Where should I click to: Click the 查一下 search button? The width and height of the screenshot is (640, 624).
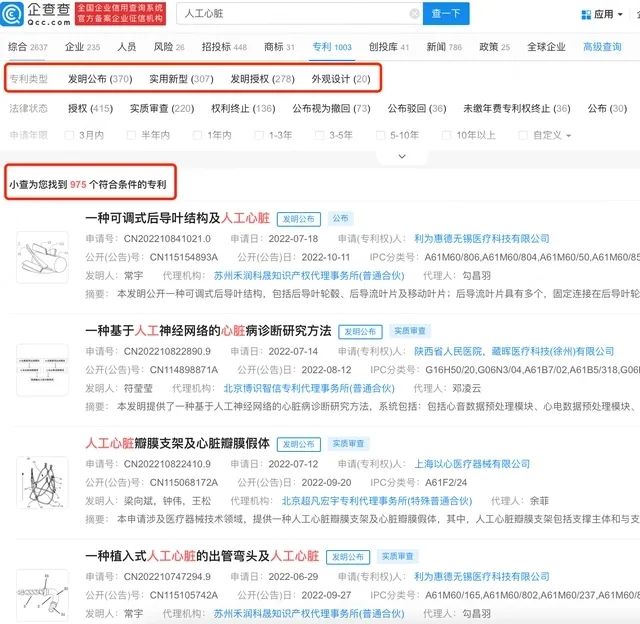coord(446,13)
